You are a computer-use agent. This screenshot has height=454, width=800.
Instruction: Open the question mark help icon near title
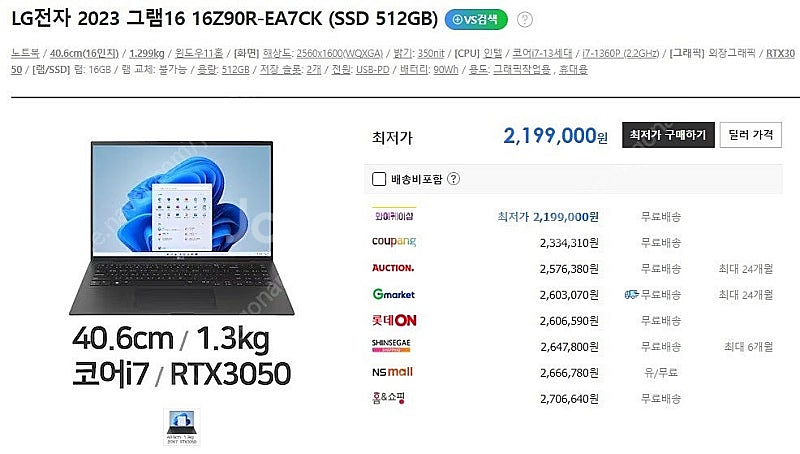click(524, 19)
